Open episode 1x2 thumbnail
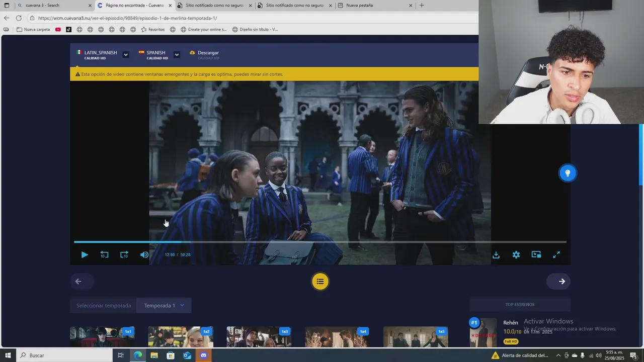The width and height of the screenshot is (644, 362). (x=181, y=337)
